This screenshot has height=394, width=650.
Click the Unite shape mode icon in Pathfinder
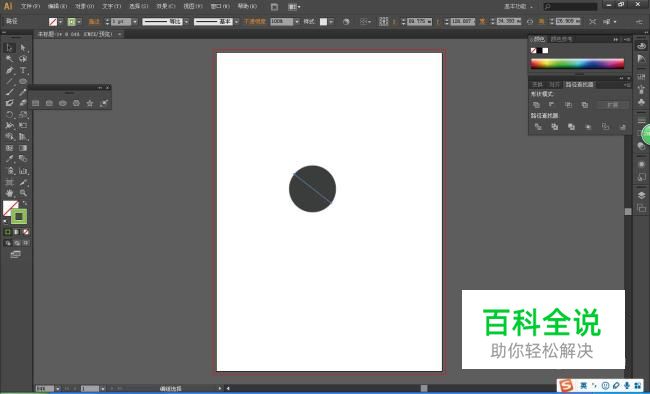536,105
